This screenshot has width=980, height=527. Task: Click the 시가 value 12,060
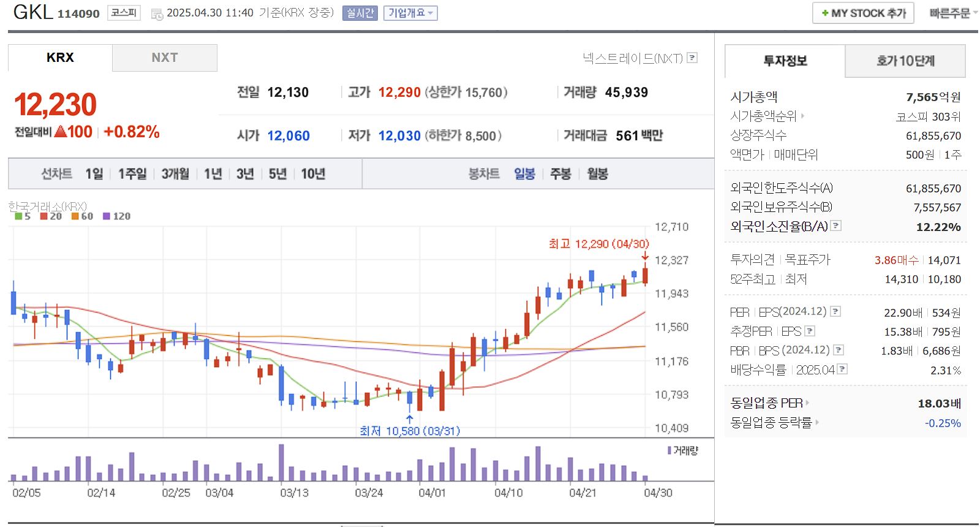[x=288, y=136]
